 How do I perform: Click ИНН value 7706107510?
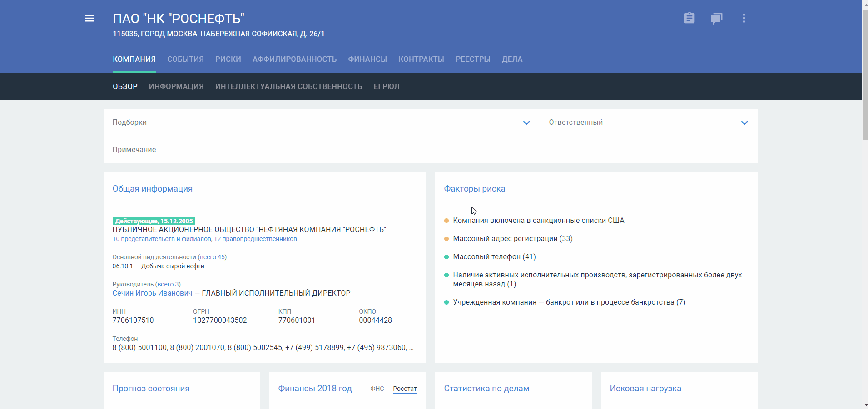point(133,320)
